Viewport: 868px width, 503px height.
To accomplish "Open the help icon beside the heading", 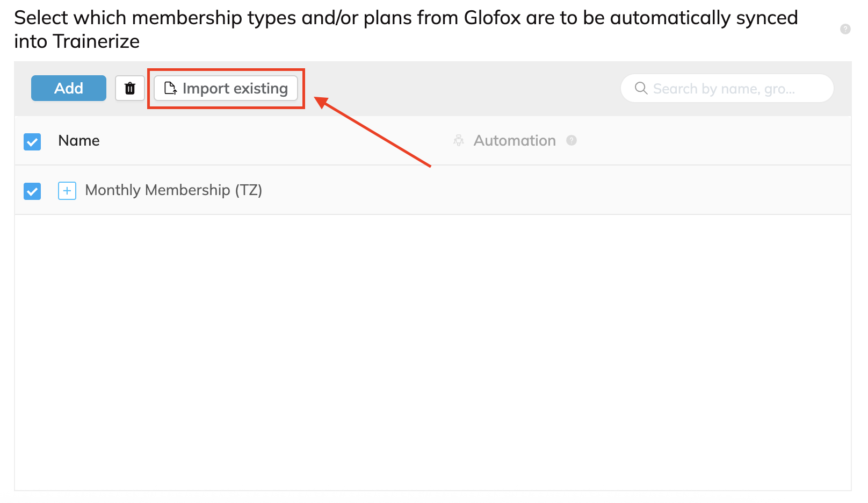I will (845, 29).
